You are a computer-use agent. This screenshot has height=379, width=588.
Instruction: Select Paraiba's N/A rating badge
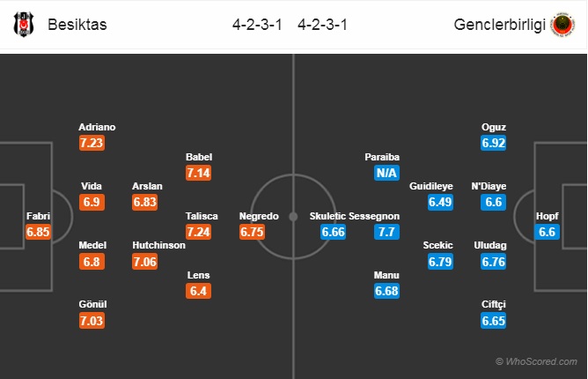pyautogui.click(x=386, y=173)
